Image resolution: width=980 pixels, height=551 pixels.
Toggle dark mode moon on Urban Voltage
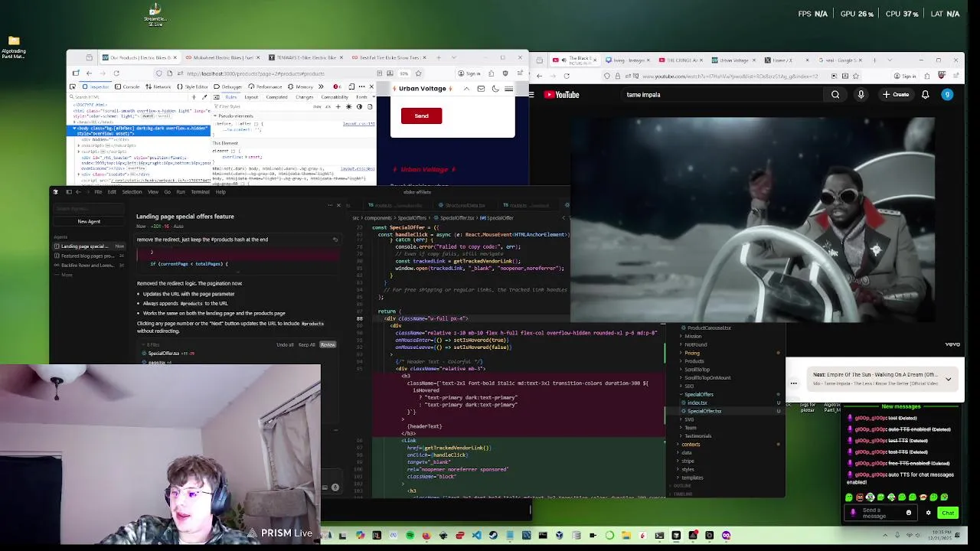click(x=495, y=89)
